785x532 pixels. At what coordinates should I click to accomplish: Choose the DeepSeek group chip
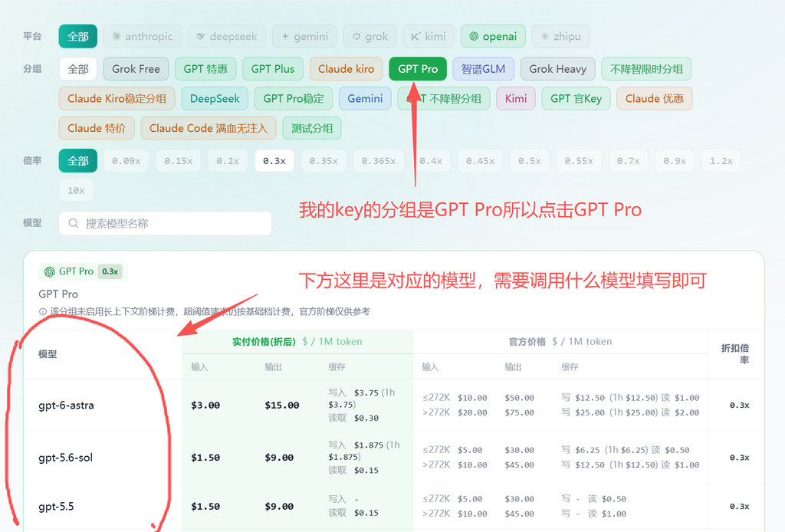click(215, 99)
